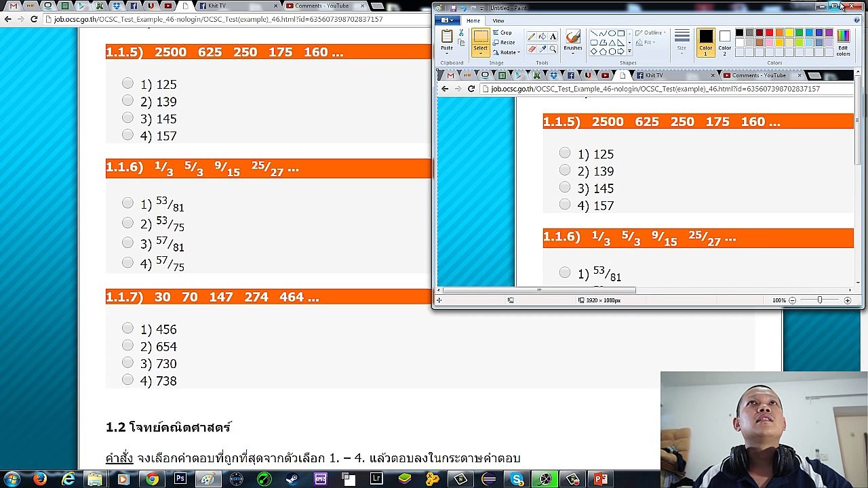Image resolution: width=868 pixels, height=488 pixels.
Task: Open Skype from the taskbar
Action: point(517,479)
